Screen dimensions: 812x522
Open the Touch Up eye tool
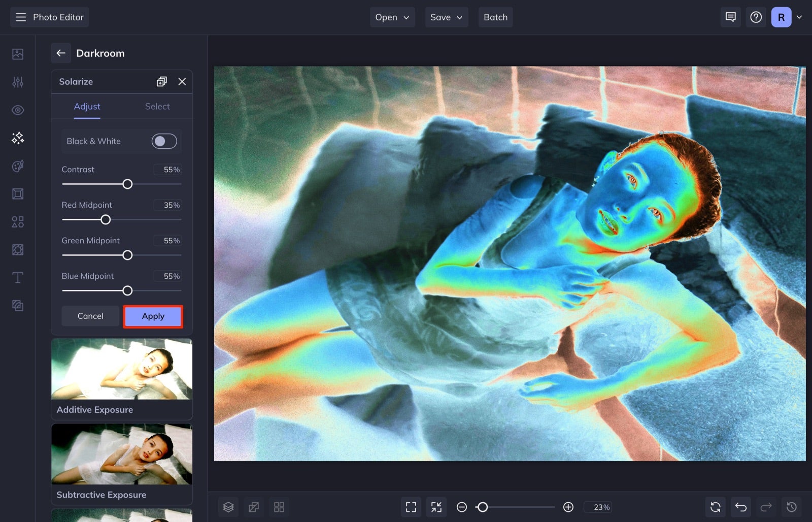[17, 110]
